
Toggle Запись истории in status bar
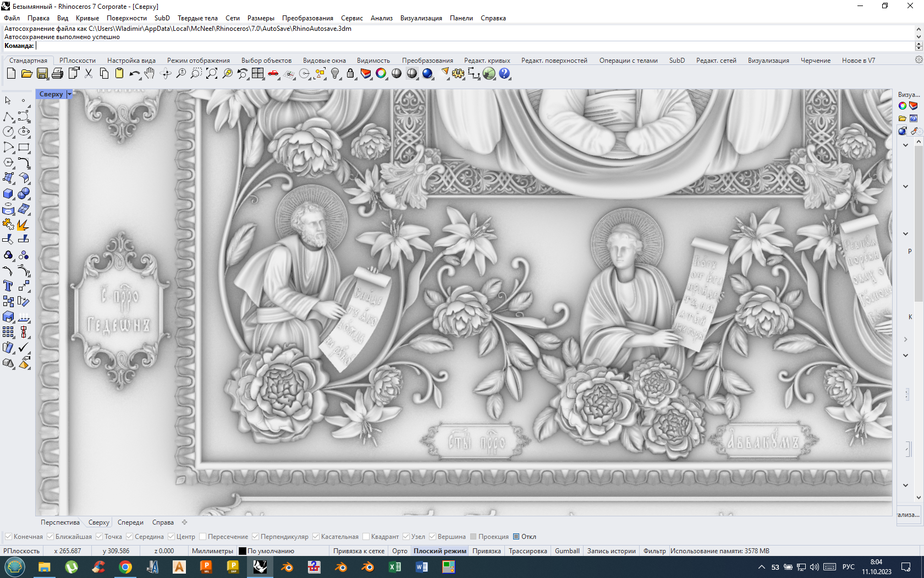pyautogui.click(x=611, y=551)
